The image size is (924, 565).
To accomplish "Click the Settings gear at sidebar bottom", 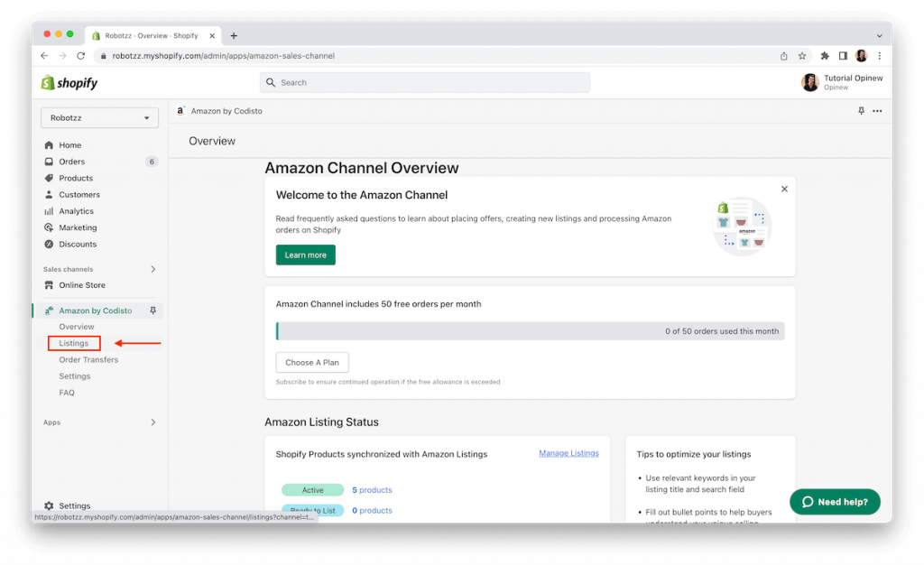I will tap(49, 505).
